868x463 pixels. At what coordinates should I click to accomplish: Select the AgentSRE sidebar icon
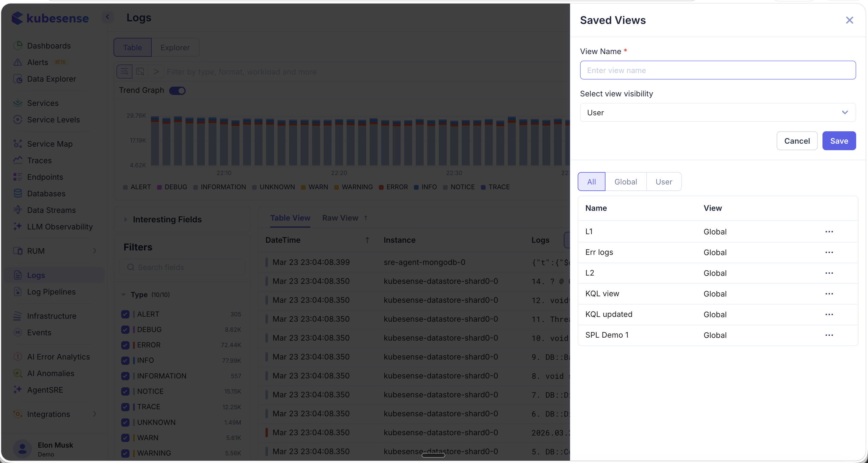click(18, 390)
